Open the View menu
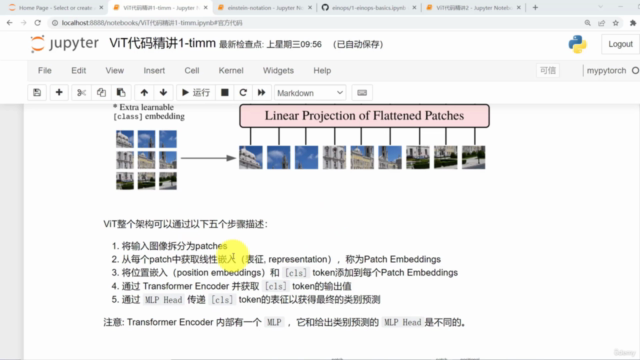 115,71
